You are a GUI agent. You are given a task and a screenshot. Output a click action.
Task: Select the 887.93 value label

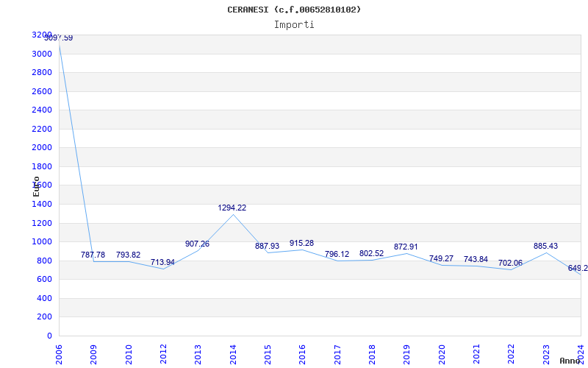268,246
